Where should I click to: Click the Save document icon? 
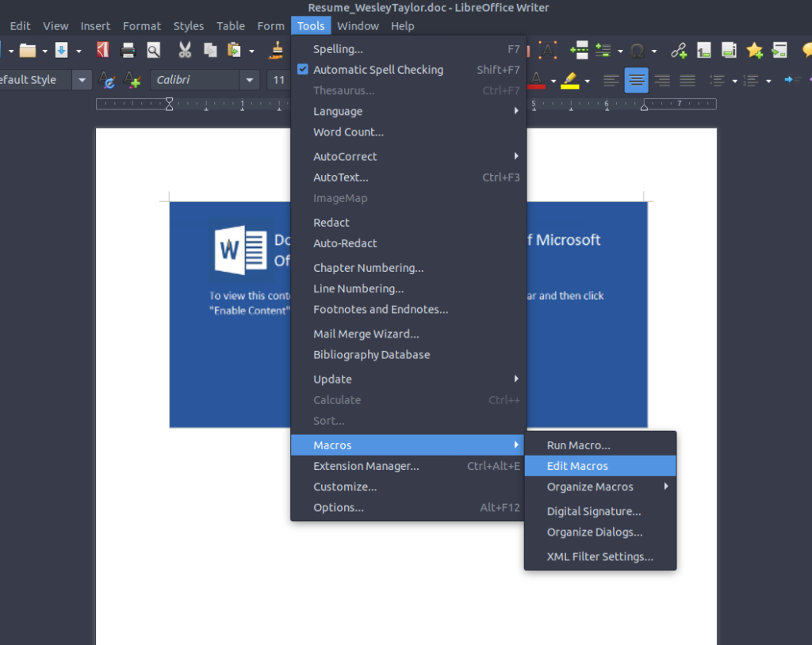pos(62,50)
